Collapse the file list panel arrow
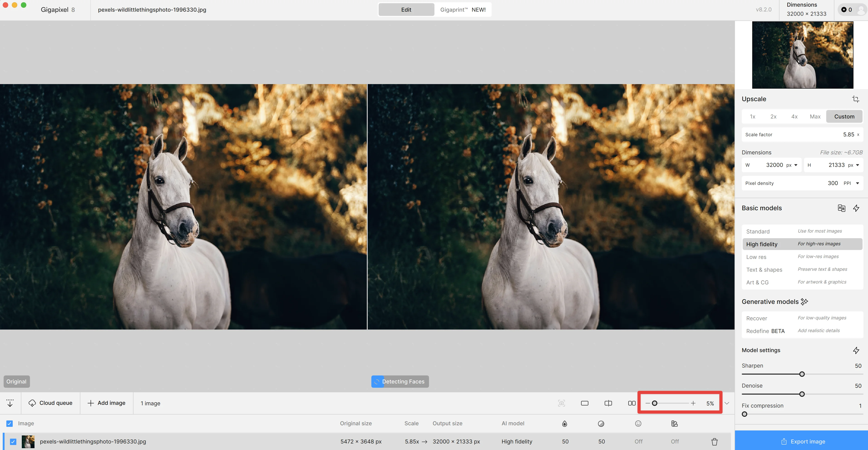The width and height of the screenshot is (868, 450). (10, 403)
